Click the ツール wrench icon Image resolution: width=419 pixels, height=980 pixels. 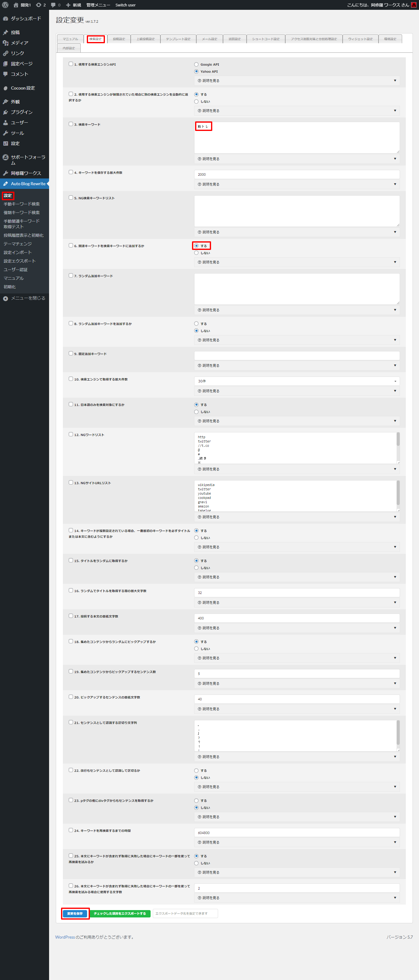[x=5, y=133]
